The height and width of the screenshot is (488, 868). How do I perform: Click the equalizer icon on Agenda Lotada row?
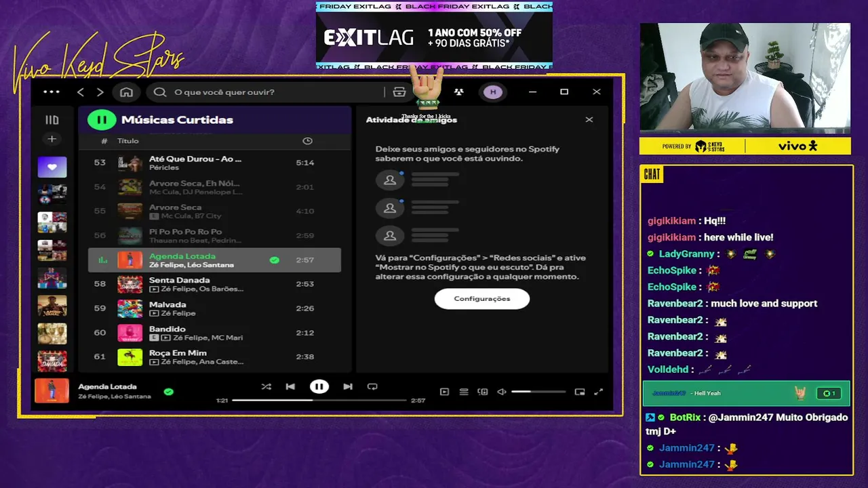pyautogui.click(x=103, y=260)
